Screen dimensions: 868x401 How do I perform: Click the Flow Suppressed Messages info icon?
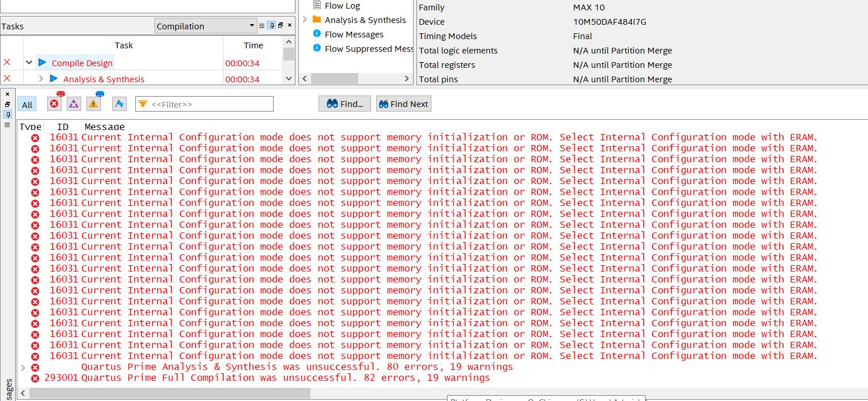tap(317, 48)
